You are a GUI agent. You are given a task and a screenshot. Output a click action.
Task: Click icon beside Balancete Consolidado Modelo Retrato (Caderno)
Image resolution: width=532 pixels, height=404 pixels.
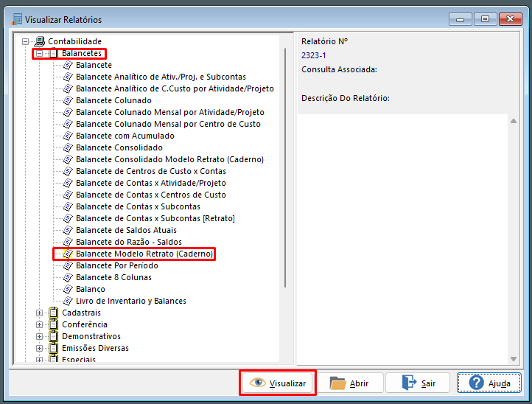tap(69, 159)
